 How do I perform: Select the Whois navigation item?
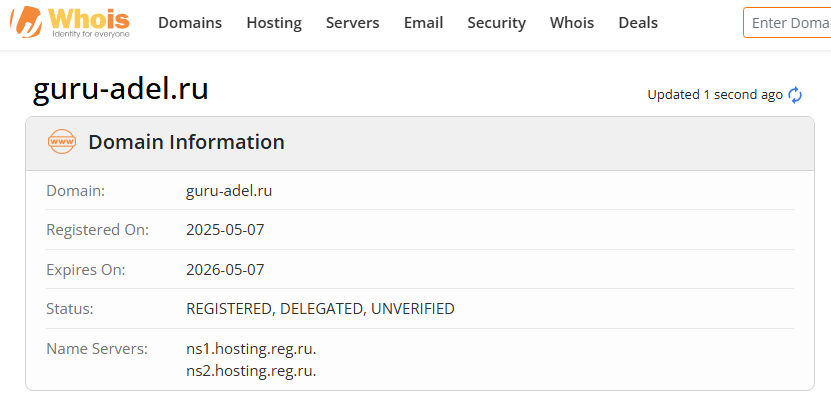click(572, 23)
